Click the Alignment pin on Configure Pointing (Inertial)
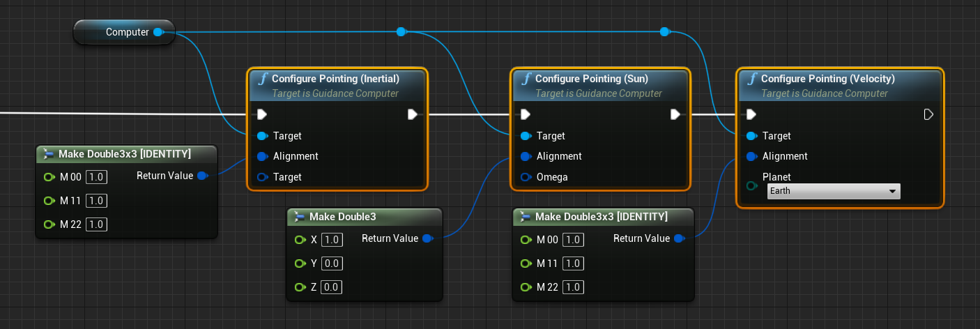Screen dimensions: 980x329 pos(262,156)
